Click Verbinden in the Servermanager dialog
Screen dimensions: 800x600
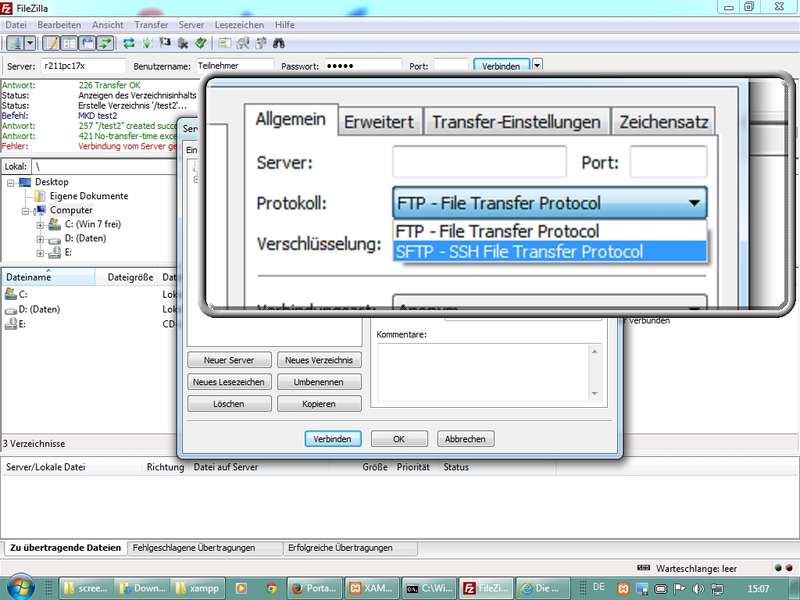[332, 439]
